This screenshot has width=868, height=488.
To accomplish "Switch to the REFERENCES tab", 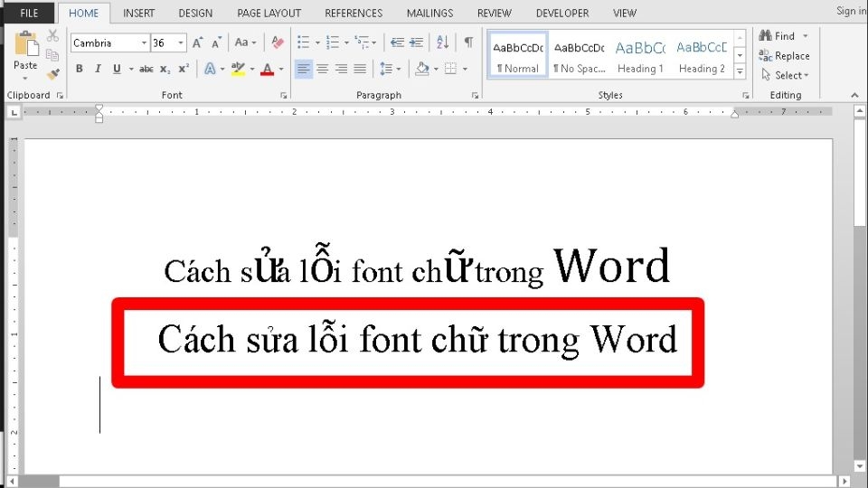I will 354,13.
